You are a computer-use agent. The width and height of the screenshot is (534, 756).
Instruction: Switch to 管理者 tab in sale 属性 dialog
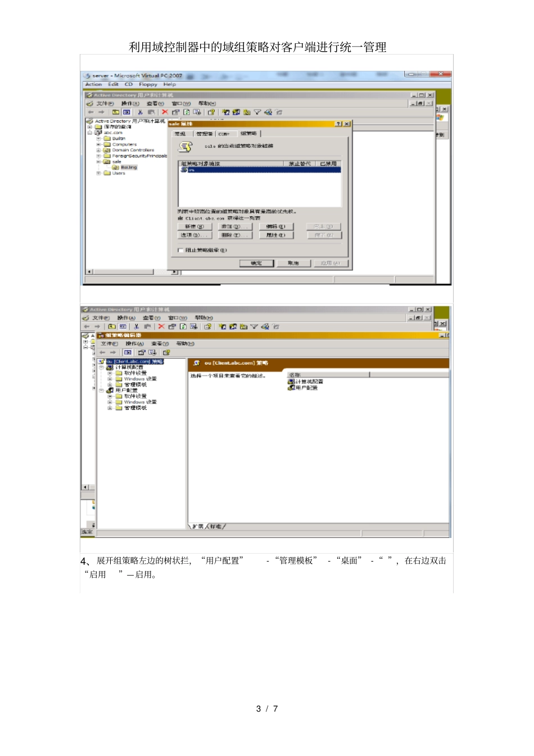(204, 134)
